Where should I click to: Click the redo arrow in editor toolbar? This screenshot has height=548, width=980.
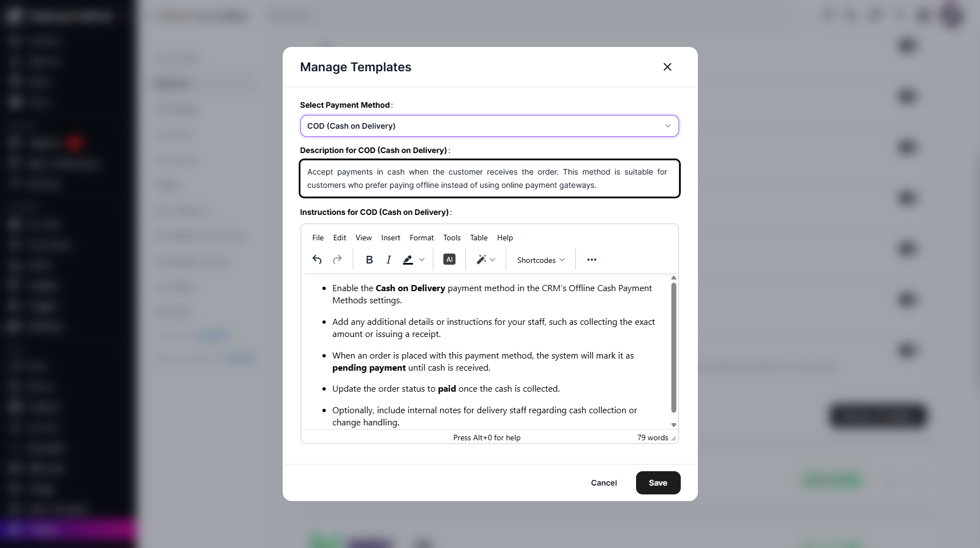(337, 260)
